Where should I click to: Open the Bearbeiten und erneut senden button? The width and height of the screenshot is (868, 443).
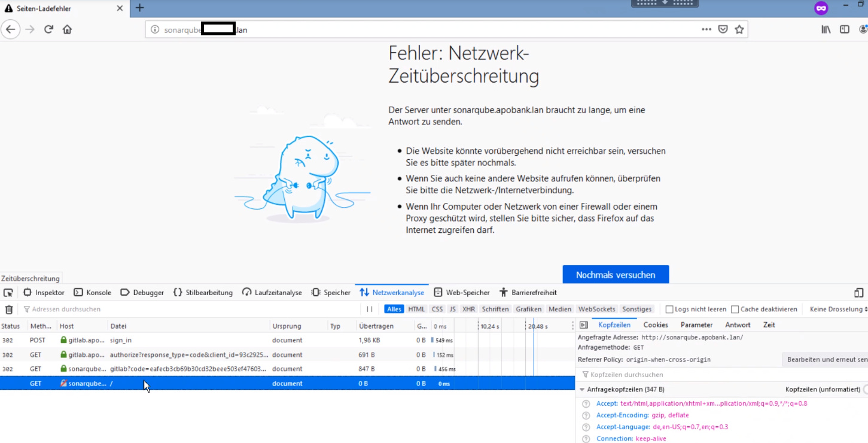[x=825, y=360]
